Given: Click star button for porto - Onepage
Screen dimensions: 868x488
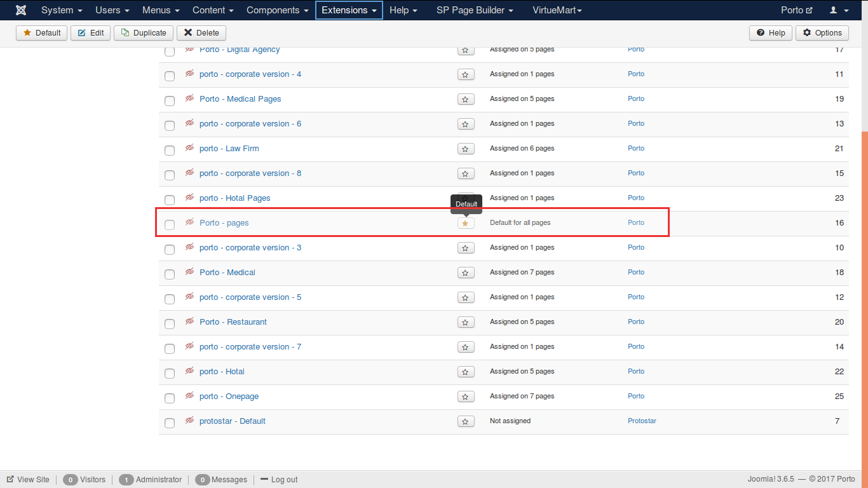Looking at the screenshot, I should click(466, 397).
